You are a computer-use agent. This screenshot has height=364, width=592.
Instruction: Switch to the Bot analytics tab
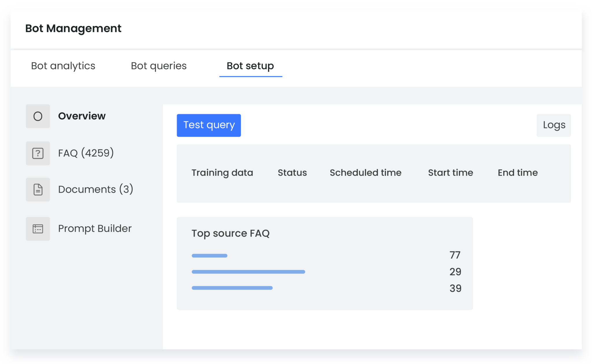coord(63,66)
